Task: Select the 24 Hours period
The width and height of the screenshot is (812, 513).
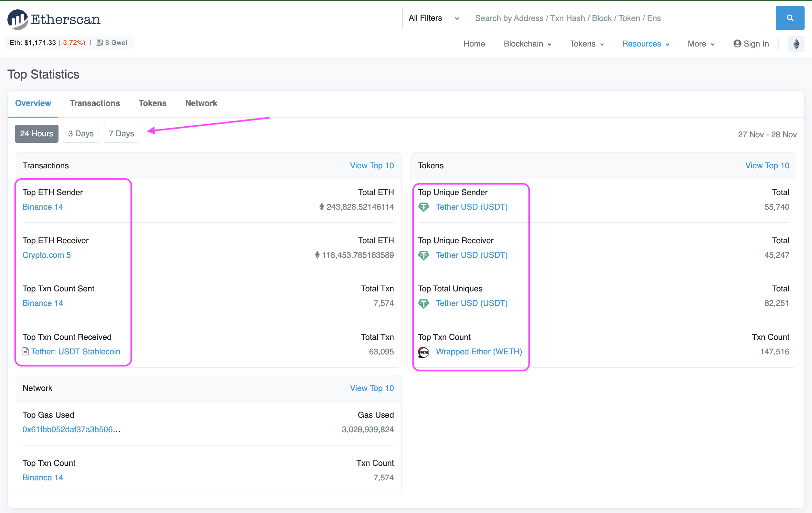Action: pos(37,134)
